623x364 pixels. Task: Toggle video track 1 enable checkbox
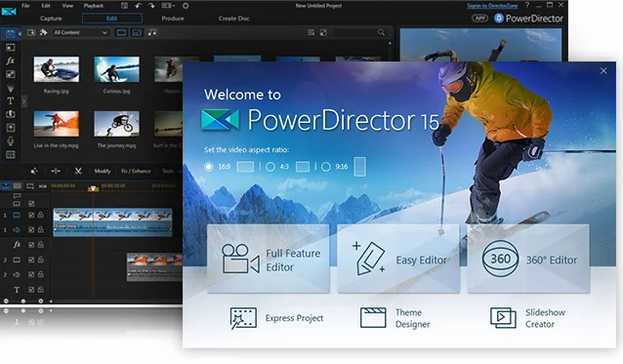tap(31, 215)
